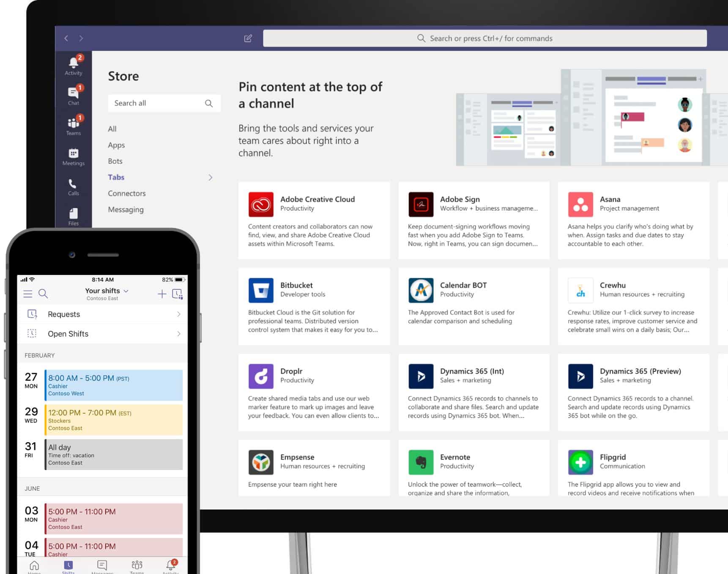
Task: Open the Mon 27 Cashier shift
Action: click(114, 385)
